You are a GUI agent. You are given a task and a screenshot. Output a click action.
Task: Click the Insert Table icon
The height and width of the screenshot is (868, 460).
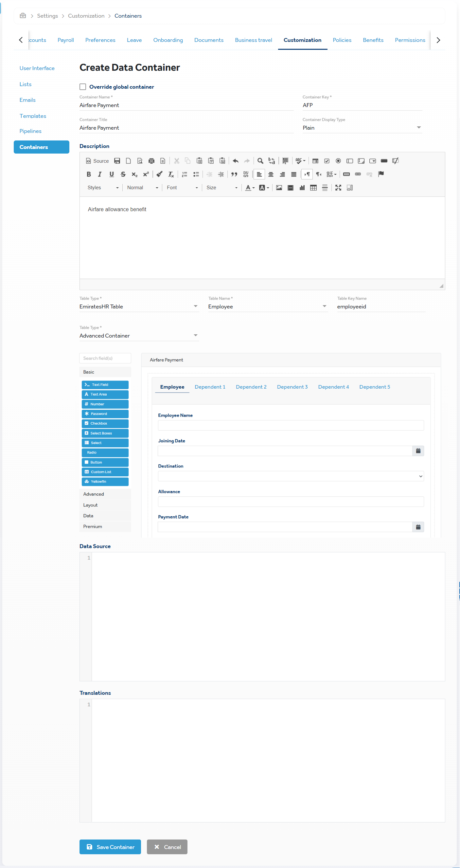[x=313, y=188]
